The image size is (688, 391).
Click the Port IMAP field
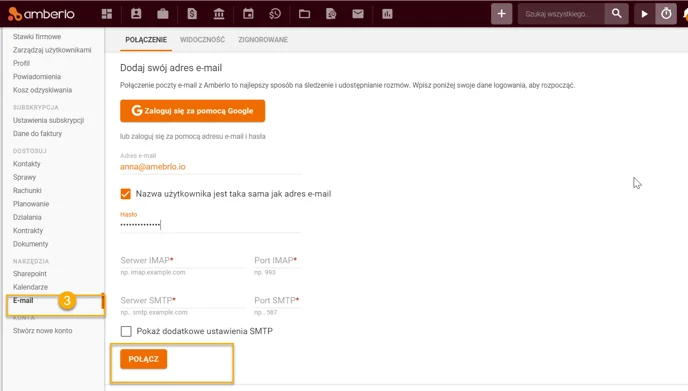pyautogui.click(x=278, y=261)
